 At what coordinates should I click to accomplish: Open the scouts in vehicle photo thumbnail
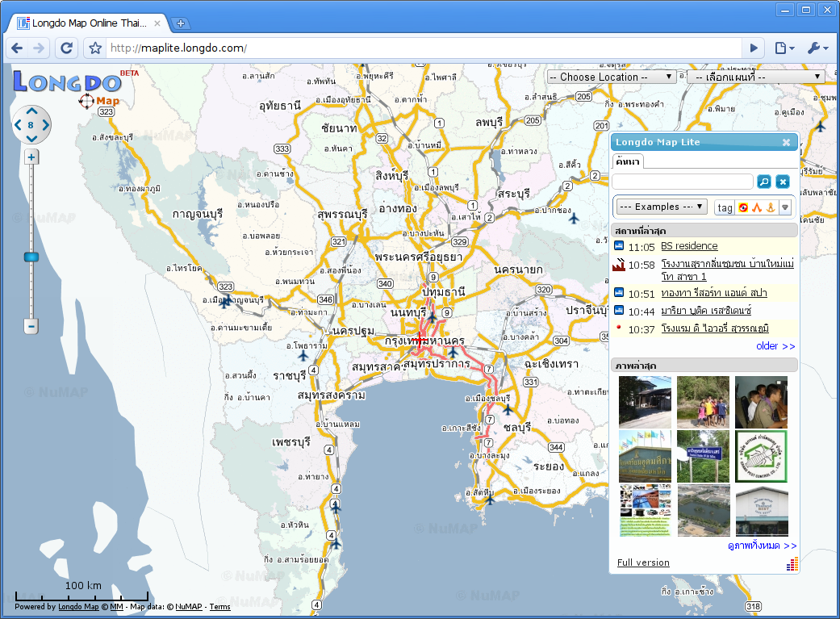(x=761, y=402)
